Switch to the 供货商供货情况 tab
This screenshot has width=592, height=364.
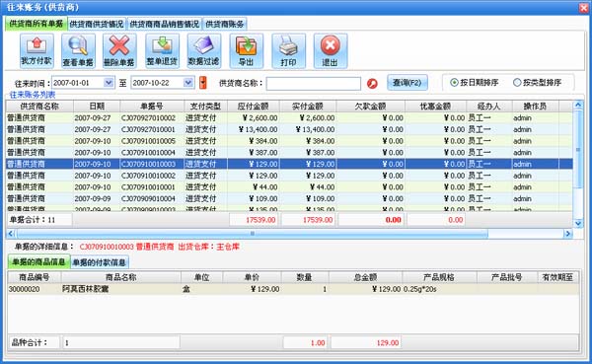(x=97, y=24)
